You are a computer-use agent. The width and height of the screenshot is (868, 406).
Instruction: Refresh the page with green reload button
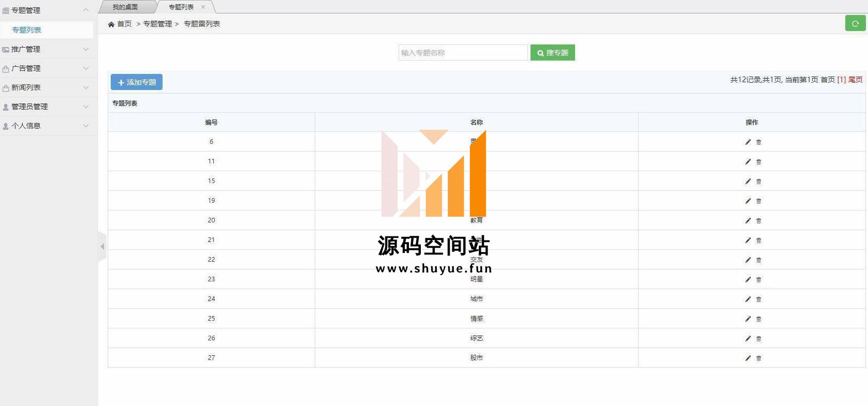(855, 23)
